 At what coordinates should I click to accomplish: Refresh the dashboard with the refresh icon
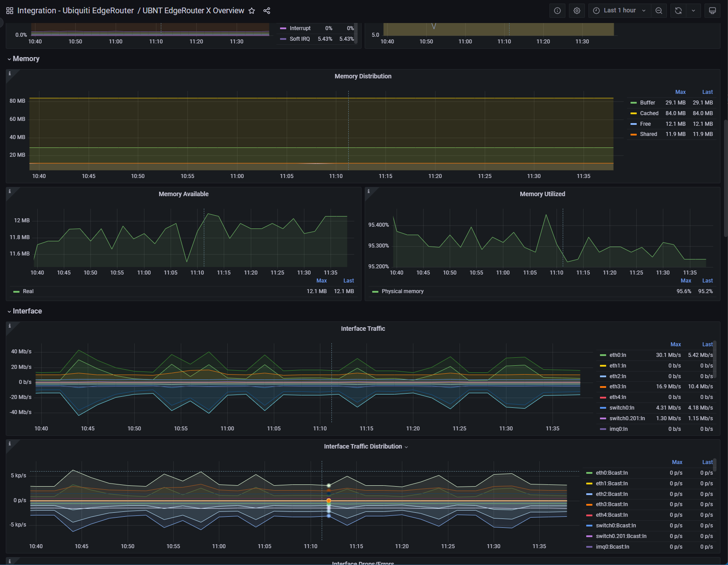click(678, 11)
